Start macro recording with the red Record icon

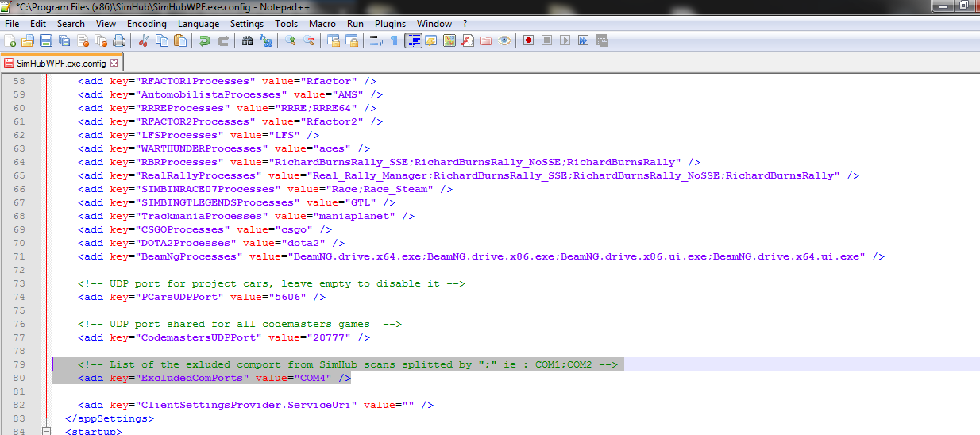[528, 40]
